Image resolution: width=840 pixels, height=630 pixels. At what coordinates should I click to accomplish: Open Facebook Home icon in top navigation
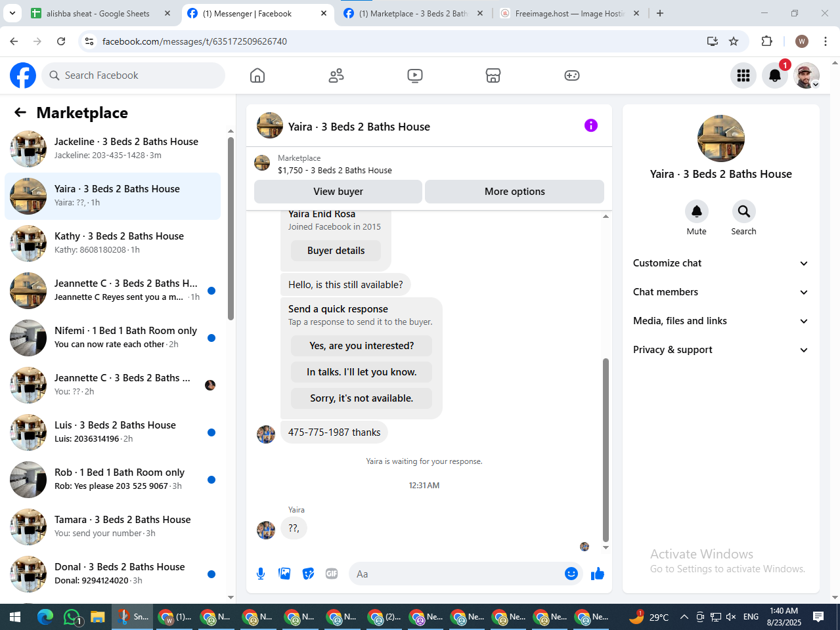click(x=257, y=75)
